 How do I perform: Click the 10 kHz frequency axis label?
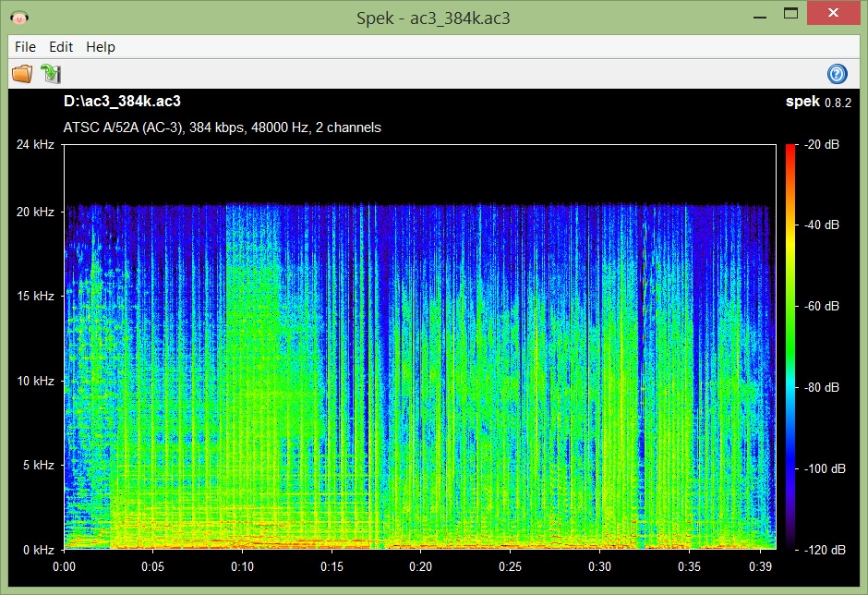(37, 381)
